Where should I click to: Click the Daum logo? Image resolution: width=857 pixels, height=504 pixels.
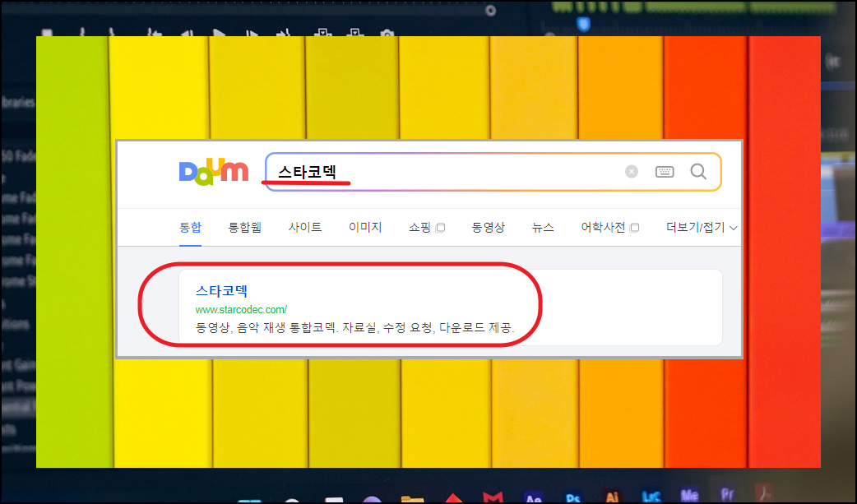pos(214,171)
